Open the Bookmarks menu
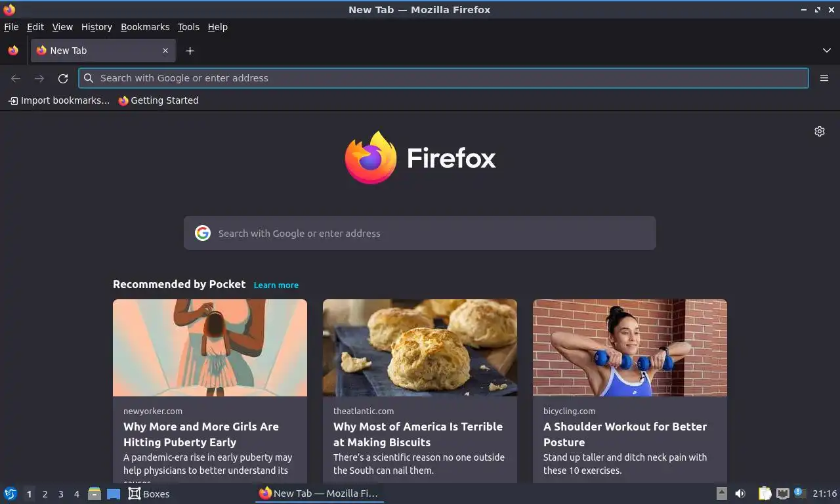Image resolution: width=840 pixels, height=504 pixels. [x=145, y=27]
